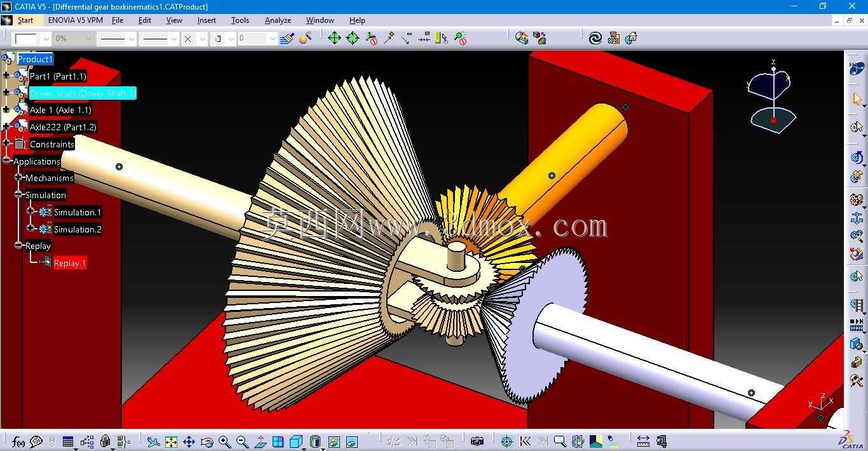The image size is (868, 451).
Task: Click the hammer tools icon on right toolbar
Action: [x=857, y=380]
